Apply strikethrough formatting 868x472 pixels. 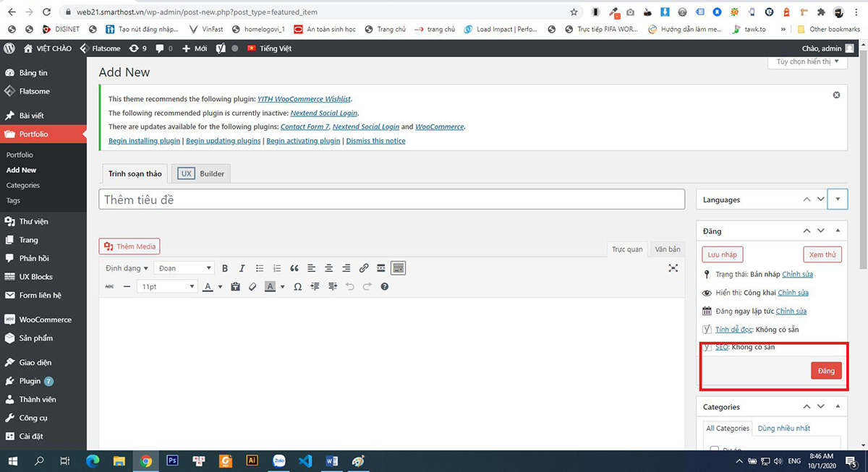coord(109,287)
